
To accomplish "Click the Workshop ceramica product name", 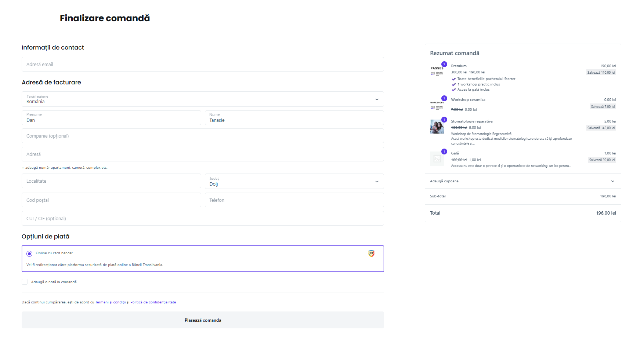I will click(468, 100).
